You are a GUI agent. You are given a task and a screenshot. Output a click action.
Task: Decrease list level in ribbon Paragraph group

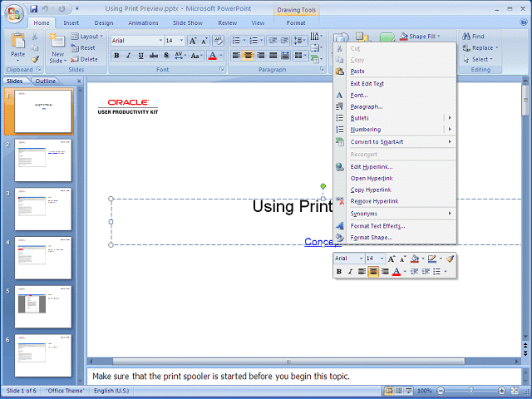(x=273, y=41)
